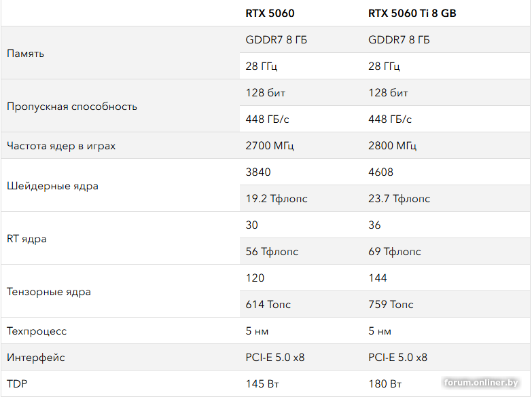Click the "19.2 Тфлопс" cell
Screen dimensions: 532x397
pos(276,199)
